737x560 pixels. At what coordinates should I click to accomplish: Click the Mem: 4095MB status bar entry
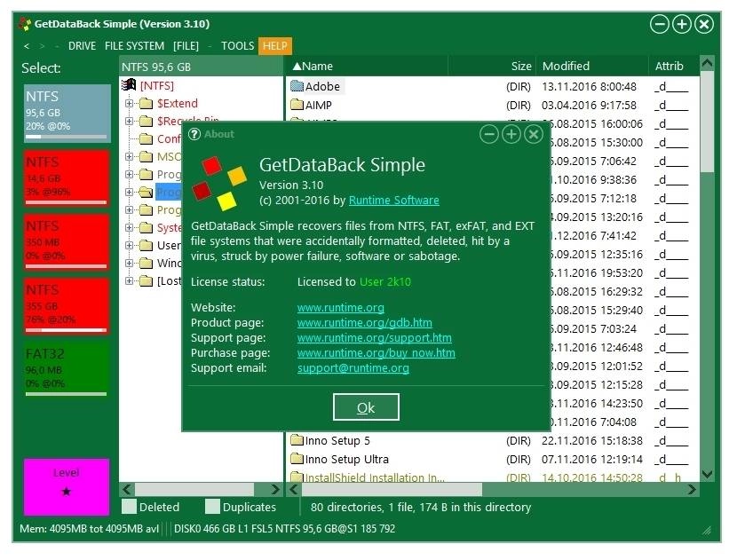(x=89, y=529)
